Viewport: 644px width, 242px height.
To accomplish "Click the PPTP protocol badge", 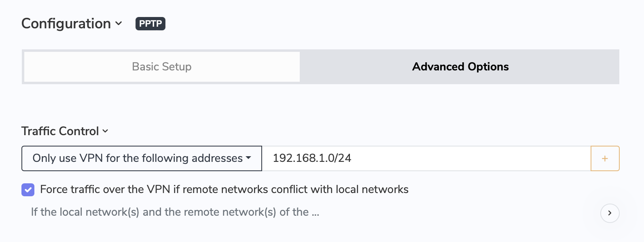I will [x=150, y=23].
